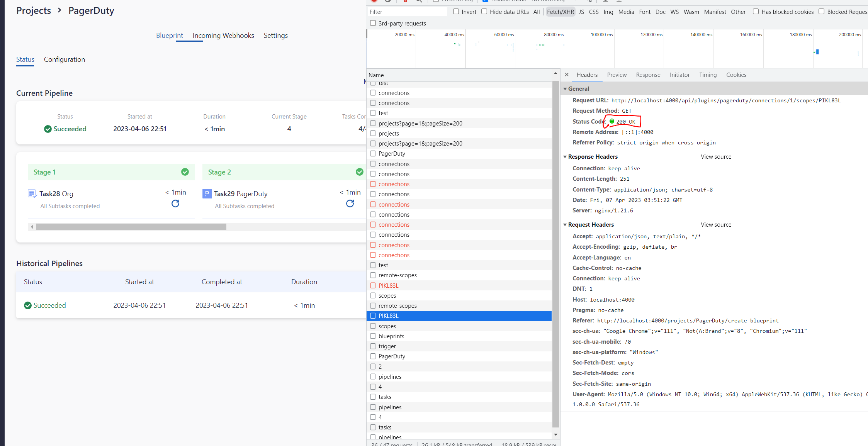Click the Task28 Org rerun icon
This screenshot has height=446, width=868.
[175, 203]
